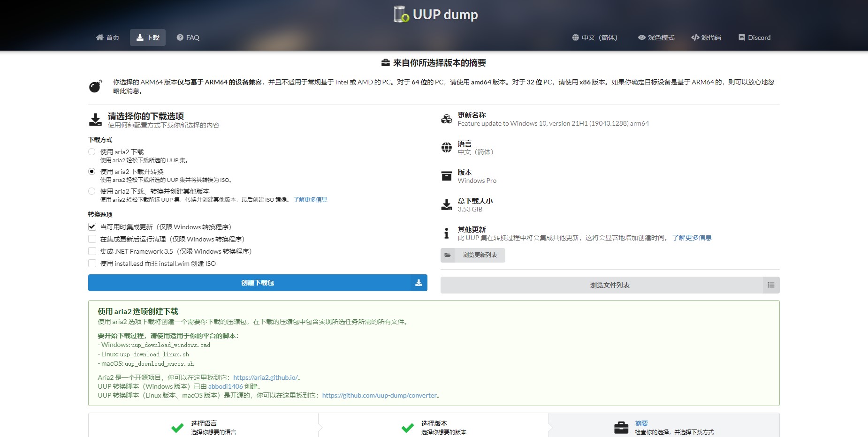This screenshot has width=868, height=437.
Task: Select 使用 aria2 下载并转换 radio option
Action: click(92, 172)
